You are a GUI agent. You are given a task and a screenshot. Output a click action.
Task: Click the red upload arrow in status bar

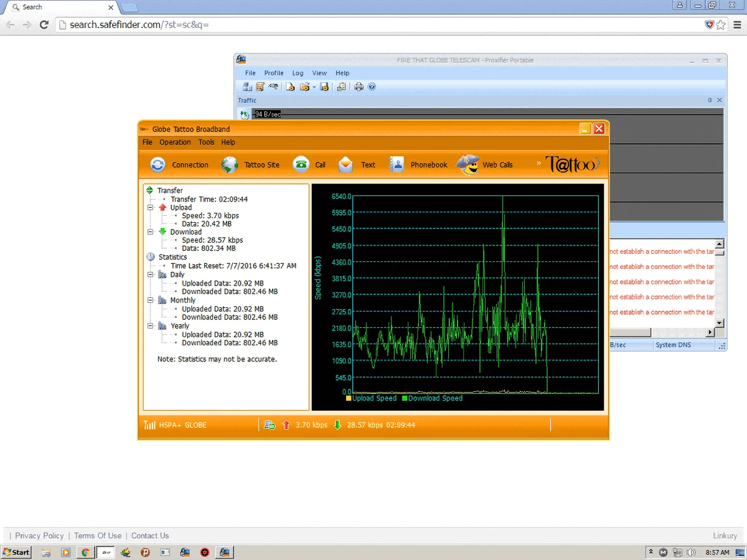(286, 425)
